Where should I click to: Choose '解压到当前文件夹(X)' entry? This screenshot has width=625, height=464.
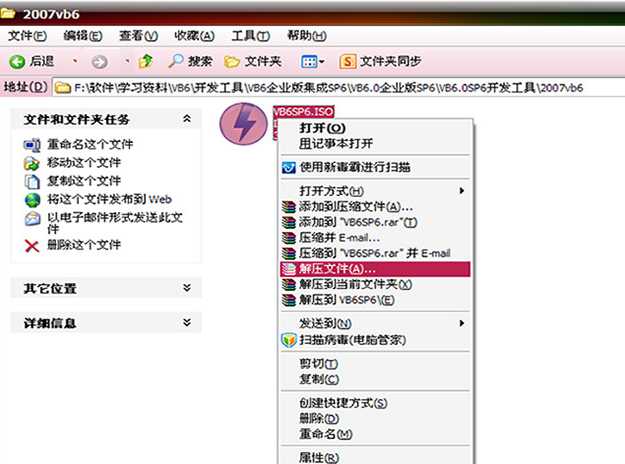click(375, 284)
